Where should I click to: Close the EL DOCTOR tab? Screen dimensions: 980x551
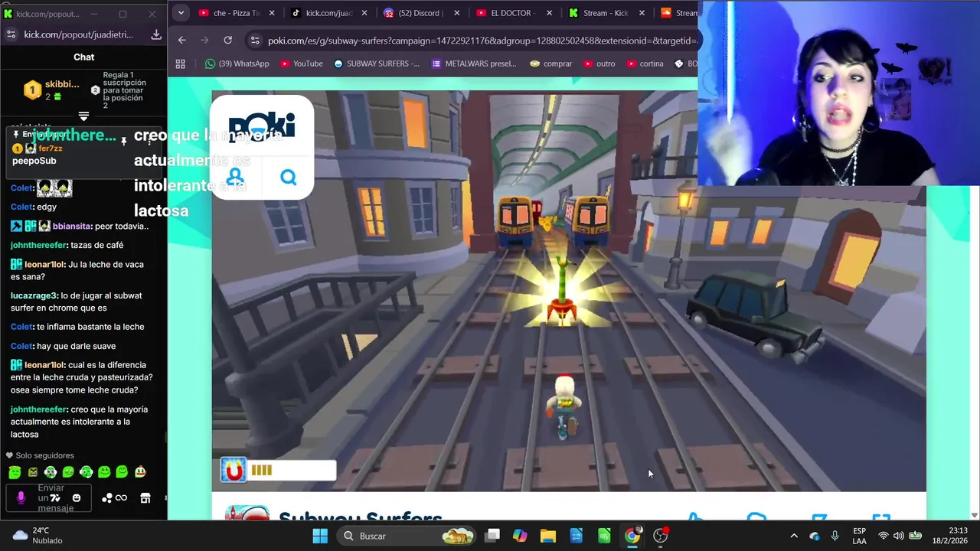(549, 13)
